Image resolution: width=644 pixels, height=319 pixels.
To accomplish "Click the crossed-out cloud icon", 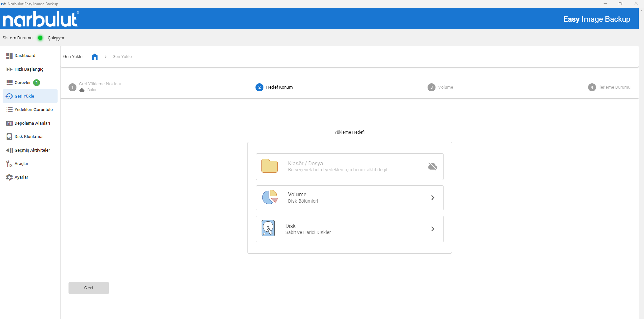I will click(x=432, y=166).
